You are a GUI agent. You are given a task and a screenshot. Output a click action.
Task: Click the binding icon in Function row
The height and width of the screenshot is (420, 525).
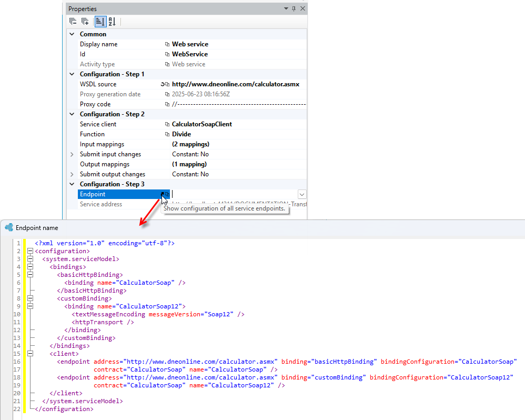click(167, 134)
